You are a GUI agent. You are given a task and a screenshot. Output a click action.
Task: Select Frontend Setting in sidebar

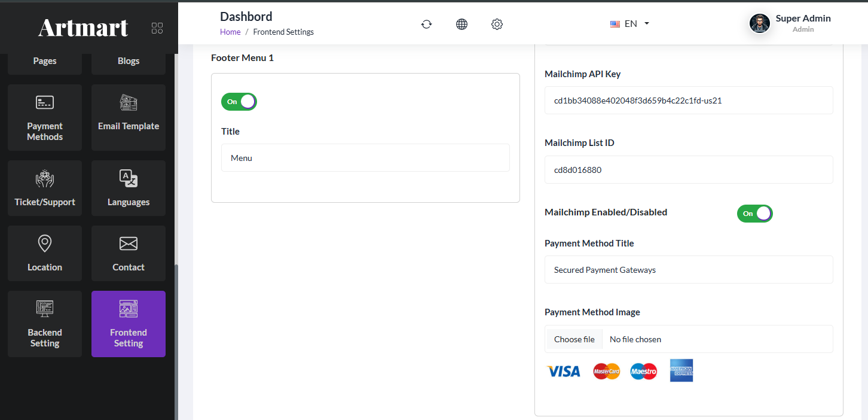[x=129, y=324]
